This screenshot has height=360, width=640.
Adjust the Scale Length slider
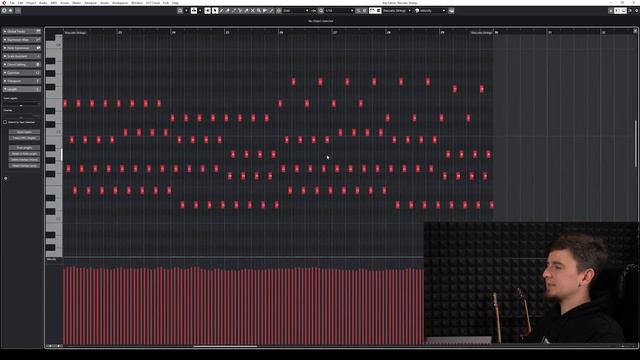(22, 105)
